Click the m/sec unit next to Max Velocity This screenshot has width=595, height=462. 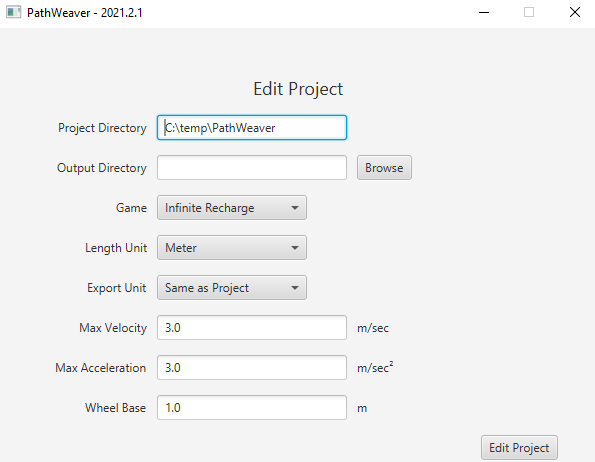373,328
